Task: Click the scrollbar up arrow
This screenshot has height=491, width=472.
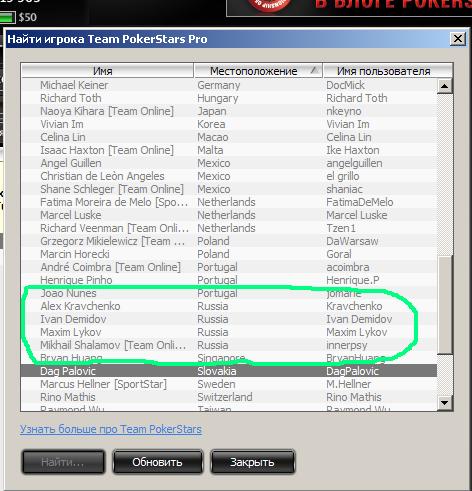Action: pyautogui.click(x=444, y=86)
